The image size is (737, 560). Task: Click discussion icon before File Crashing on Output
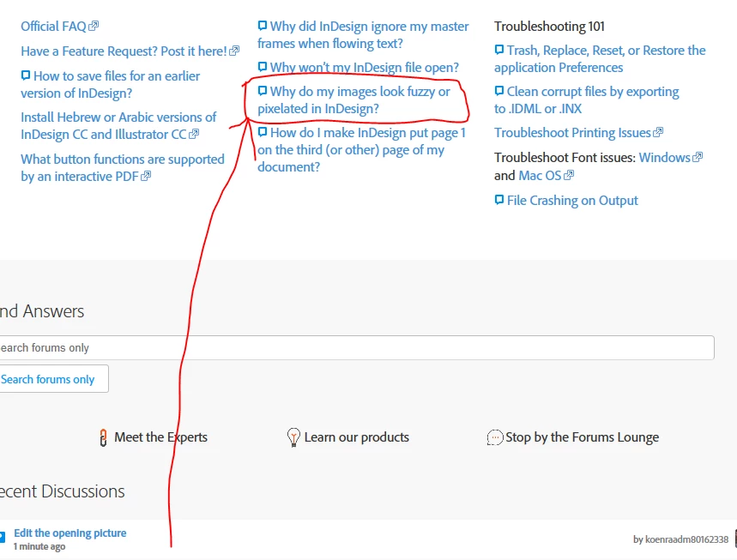pos(499,200)
